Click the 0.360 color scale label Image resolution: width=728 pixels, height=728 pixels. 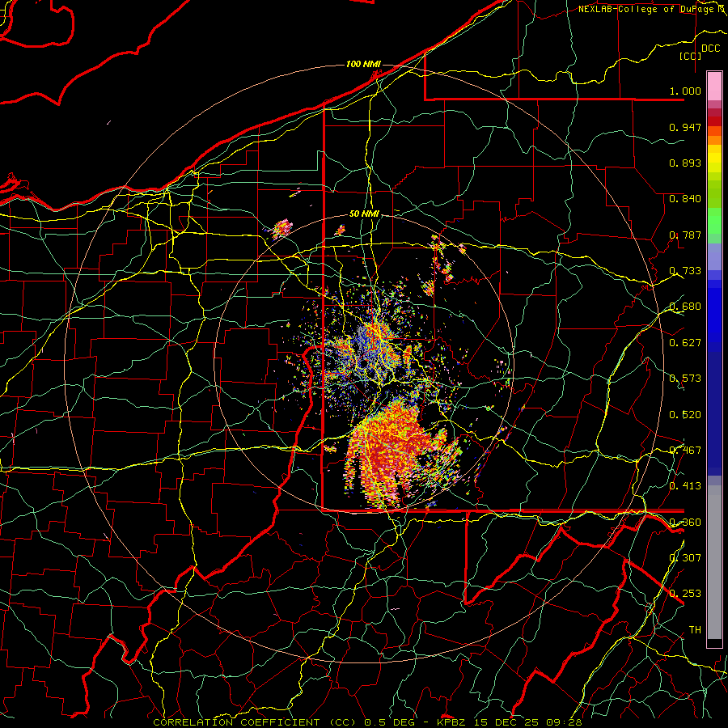(685, 522)
